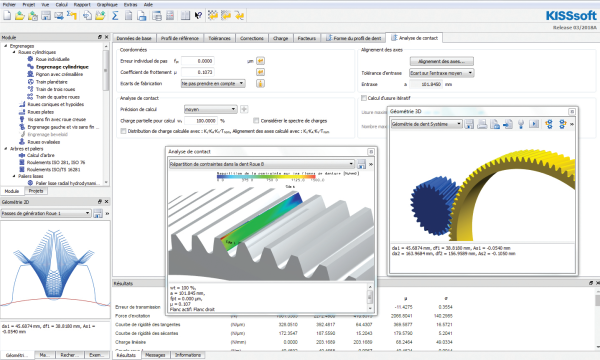The image size is (600, 360).
Task: Click the Sigma calculate icon
Action: (x=115, y=16)
